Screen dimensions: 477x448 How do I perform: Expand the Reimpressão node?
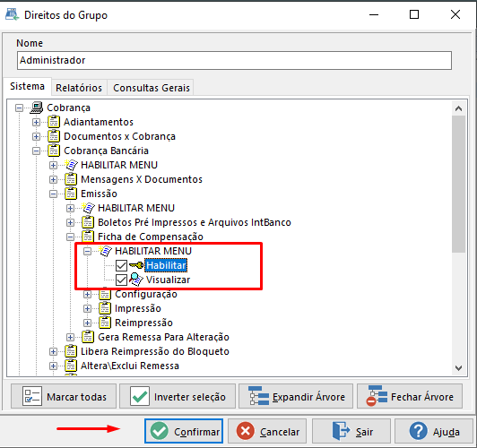pos(87,323)
